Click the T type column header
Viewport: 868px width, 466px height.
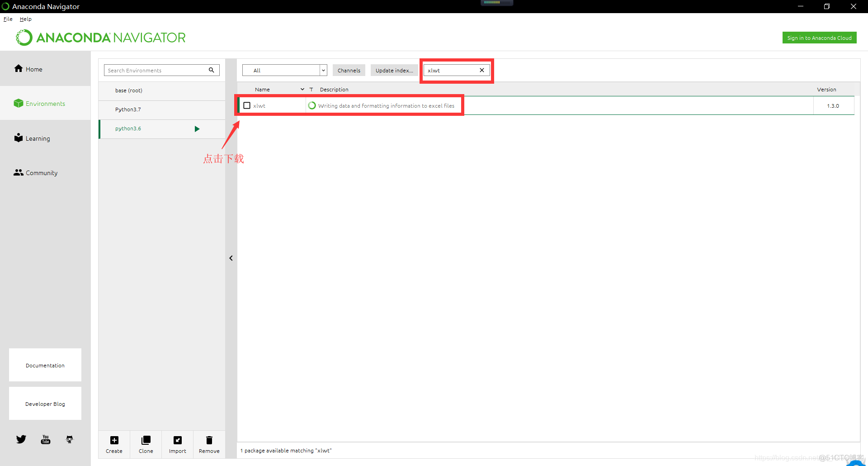[311, 90]
